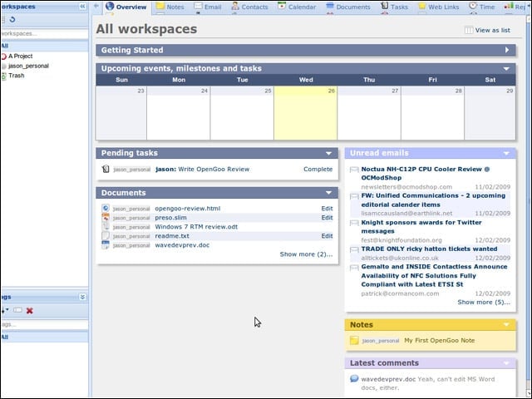Screen dimensions: 532x399
Task: Click the refresh workspaces icon
Action: pos(12,19)
